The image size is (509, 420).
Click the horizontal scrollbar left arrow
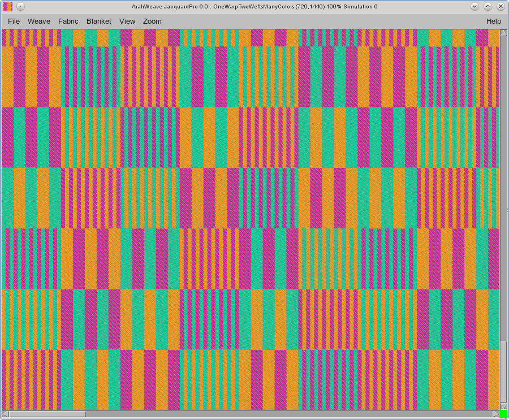[5, 414]
